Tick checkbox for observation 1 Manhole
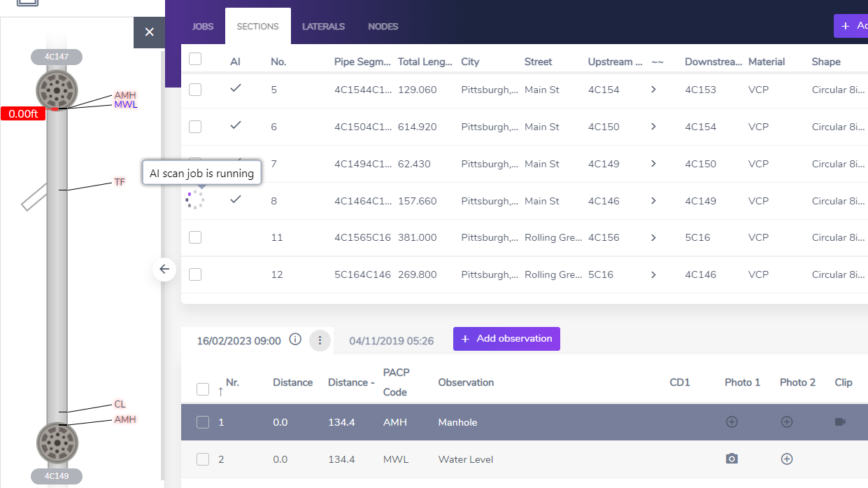868x488 pixels. click(x=203, y=422)
